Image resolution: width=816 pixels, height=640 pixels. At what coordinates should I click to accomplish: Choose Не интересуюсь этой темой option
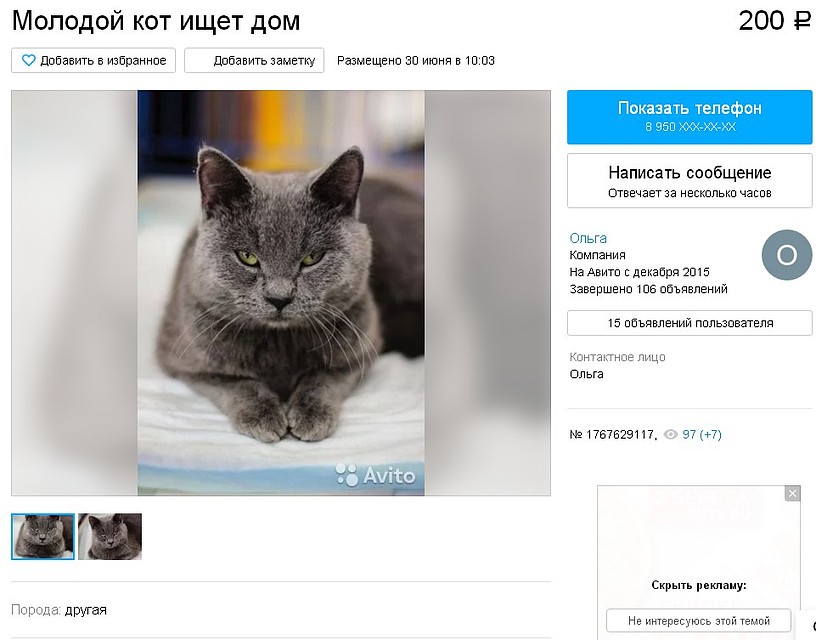698,621
